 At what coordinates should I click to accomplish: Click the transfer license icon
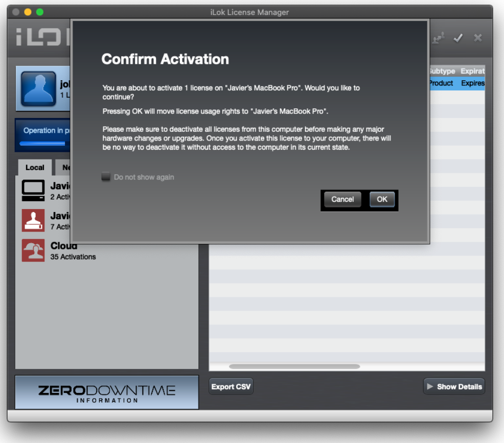[x=438, y=38]
